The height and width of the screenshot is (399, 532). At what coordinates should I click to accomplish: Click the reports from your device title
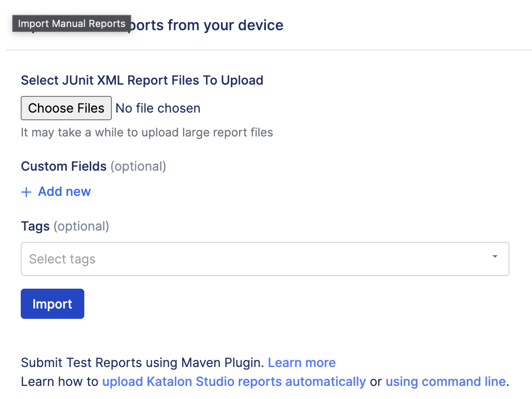(207, 25)
